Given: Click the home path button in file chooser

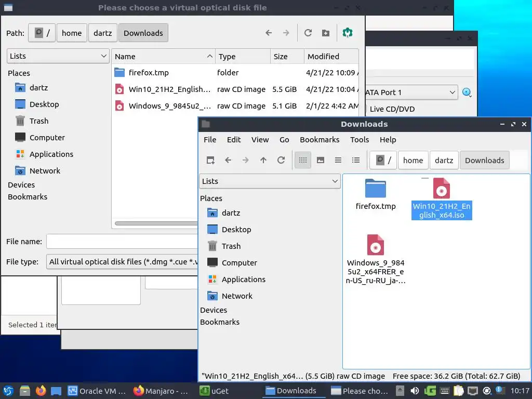Looking at the screenshot, I should 72,33.
